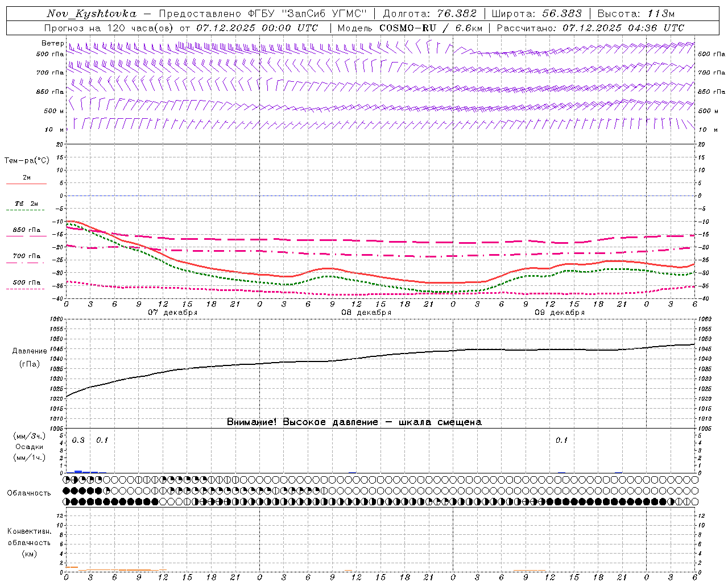This screenshot has height=582, width=728.
Task: Click the Давление pressure panel label
Action: click(x=30, y=351)
